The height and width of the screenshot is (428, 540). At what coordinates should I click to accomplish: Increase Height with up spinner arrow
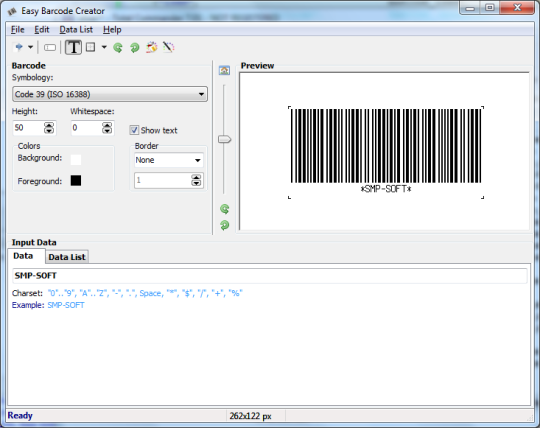[49, 125]
